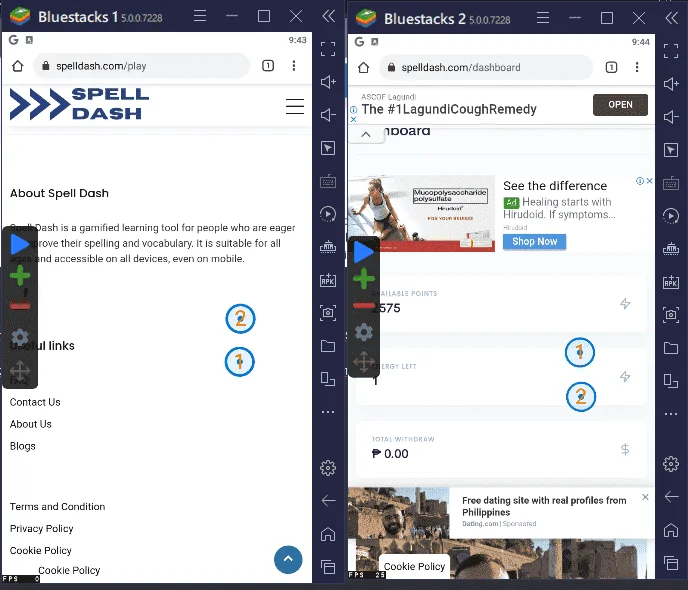Open Bluestacks 1 hamburger menu in title bar
The width and height of the screenshot is (688, 590).
pos(200,16)
